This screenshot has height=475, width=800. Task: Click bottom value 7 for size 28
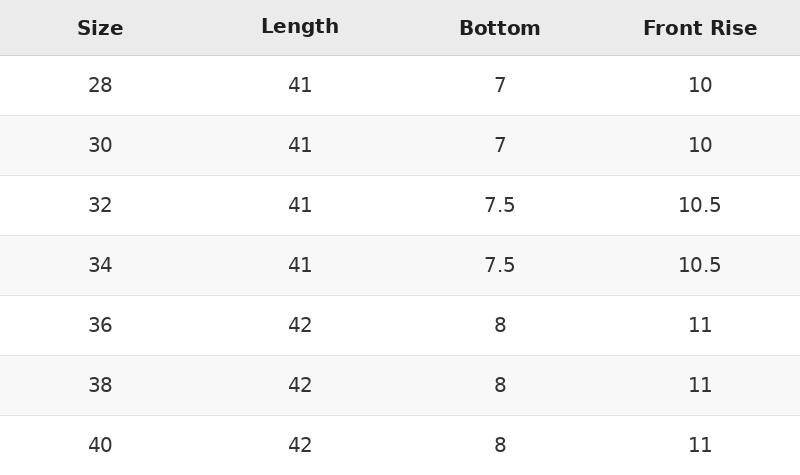pyautogui.click(x=500, y=85)
